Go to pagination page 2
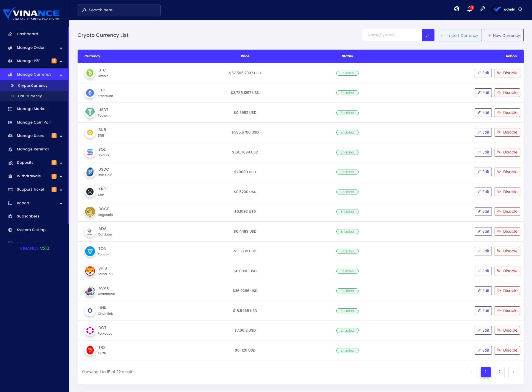Image resolution: width=532 pixels, height=392 pixels. [499, 372]
